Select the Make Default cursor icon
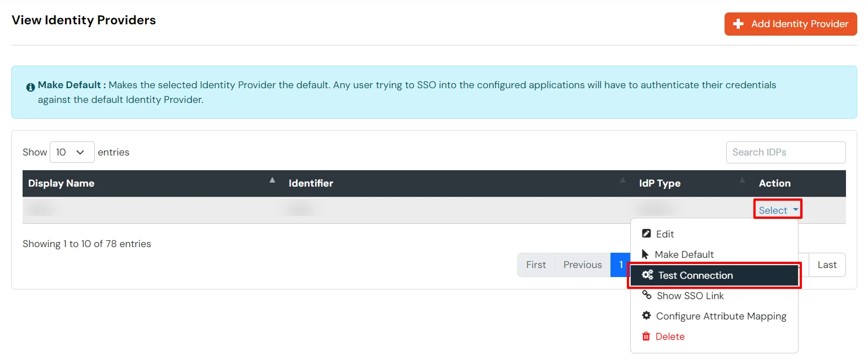 (x=646, y=254)
